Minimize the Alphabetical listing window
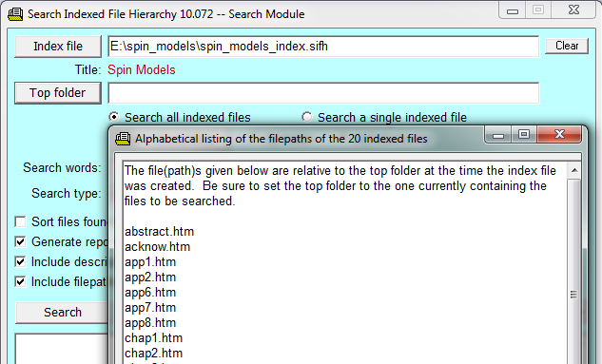 tap(498, 135)
